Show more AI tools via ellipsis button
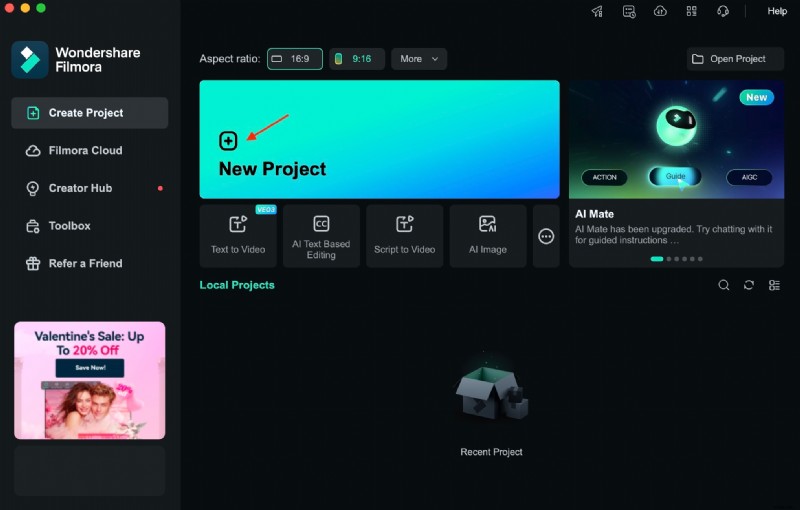This screenshot has height=510, width=800. (546, 236)
